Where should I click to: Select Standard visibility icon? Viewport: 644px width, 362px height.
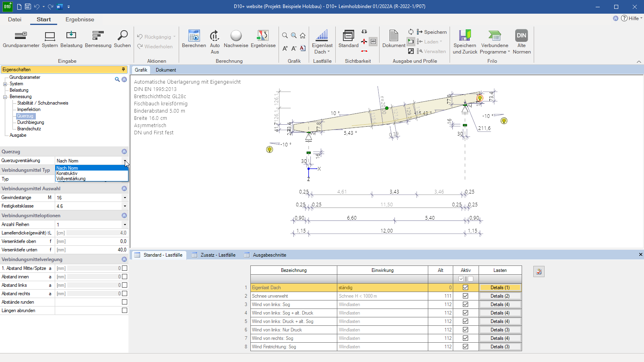tap(349, 36)
